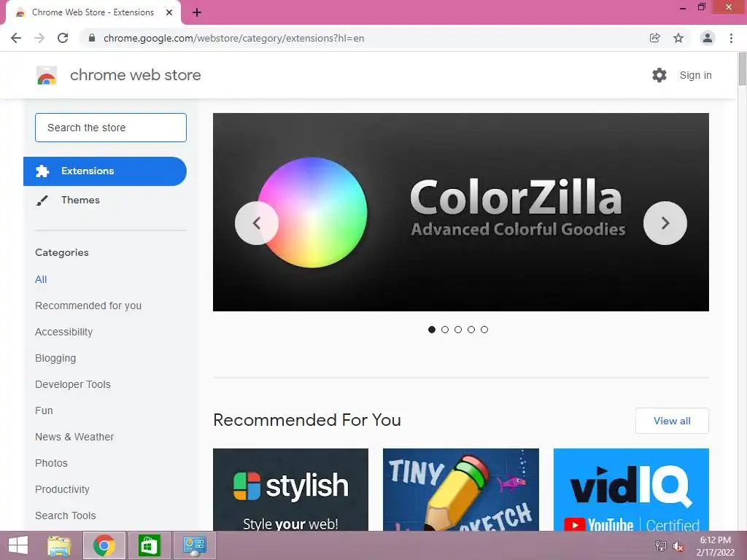Viewport: 747px width, 560px height.
Task: Open the Tiny Sketch extension card
Action: 461,489
